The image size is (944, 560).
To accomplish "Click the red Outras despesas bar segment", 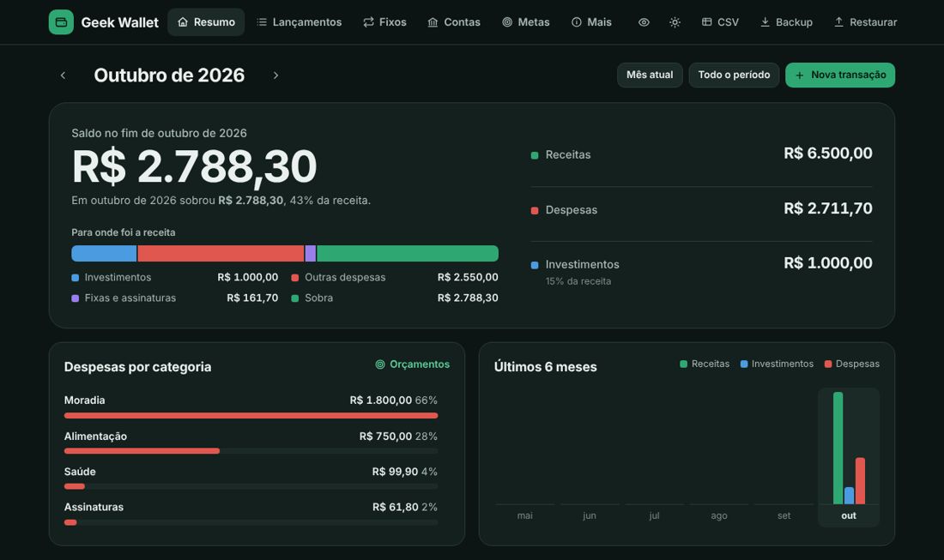I will point(221,253).
